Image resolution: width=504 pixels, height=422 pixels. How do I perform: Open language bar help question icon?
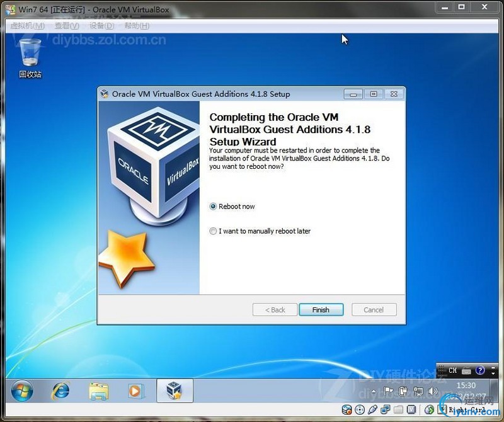pyautogui.click(x=480, y=370)
